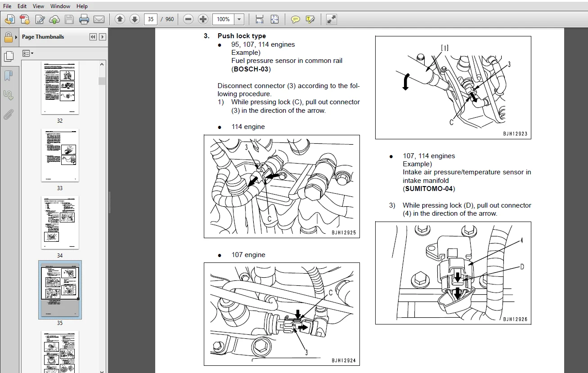Click the figure BJH12924 diagram
Screen dimensions: 588x373
(282, 314)
